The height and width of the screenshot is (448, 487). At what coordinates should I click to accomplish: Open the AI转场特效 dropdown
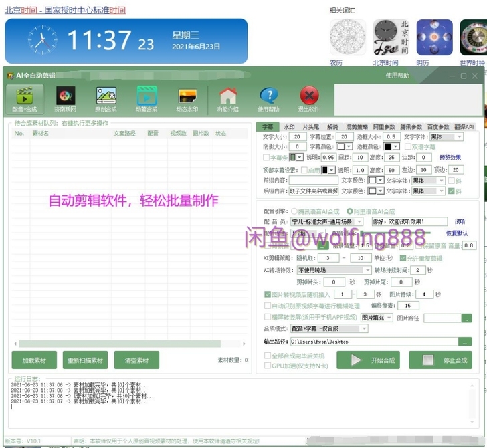[x=367, y=270]
